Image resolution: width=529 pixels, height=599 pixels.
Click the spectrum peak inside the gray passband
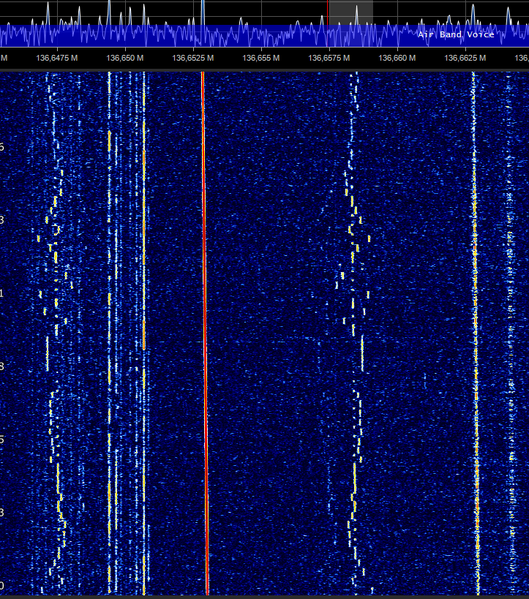tap(356, 15)
